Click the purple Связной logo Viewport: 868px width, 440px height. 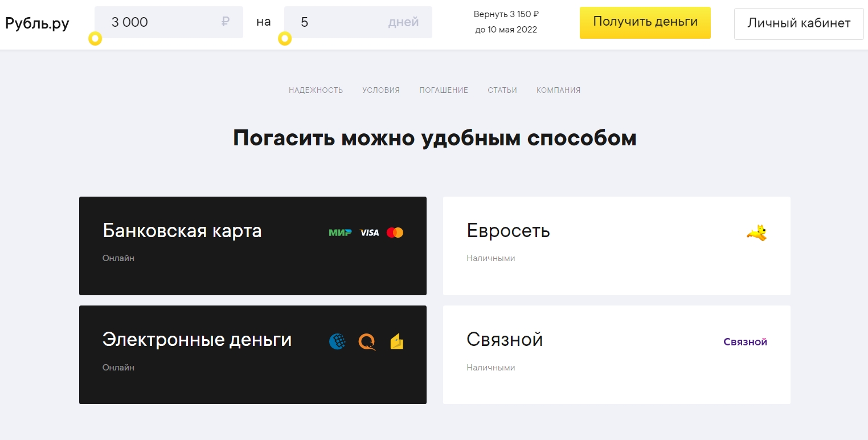point(745,342)
